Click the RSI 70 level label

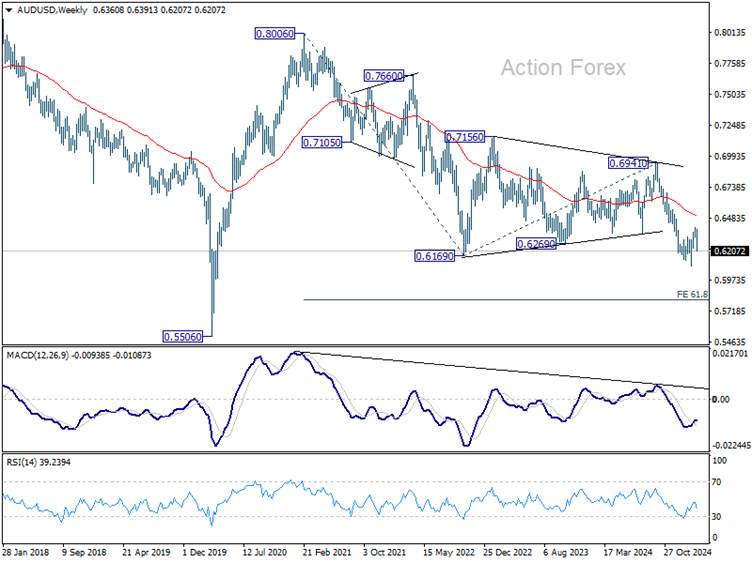717,482
